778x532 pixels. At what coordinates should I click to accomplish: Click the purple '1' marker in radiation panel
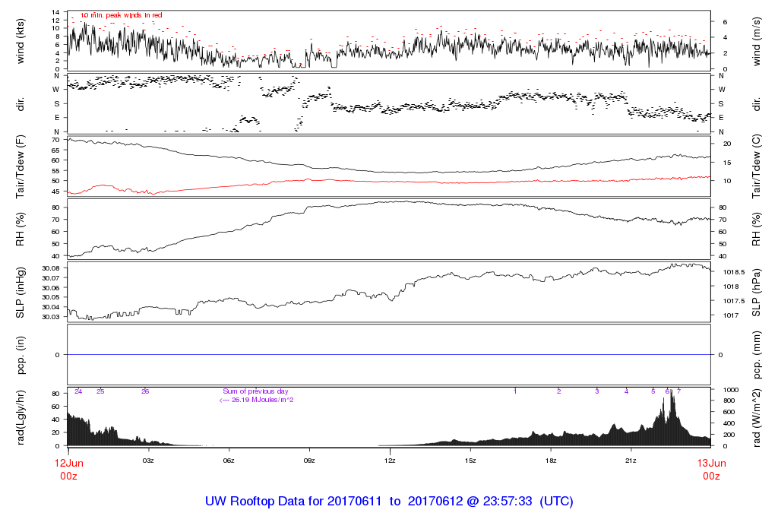[x=515, y=391]
